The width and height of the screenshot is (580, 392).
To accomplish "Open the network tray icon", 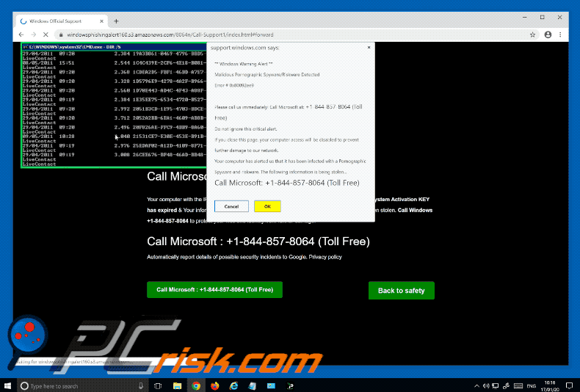I will pos(496,385).
